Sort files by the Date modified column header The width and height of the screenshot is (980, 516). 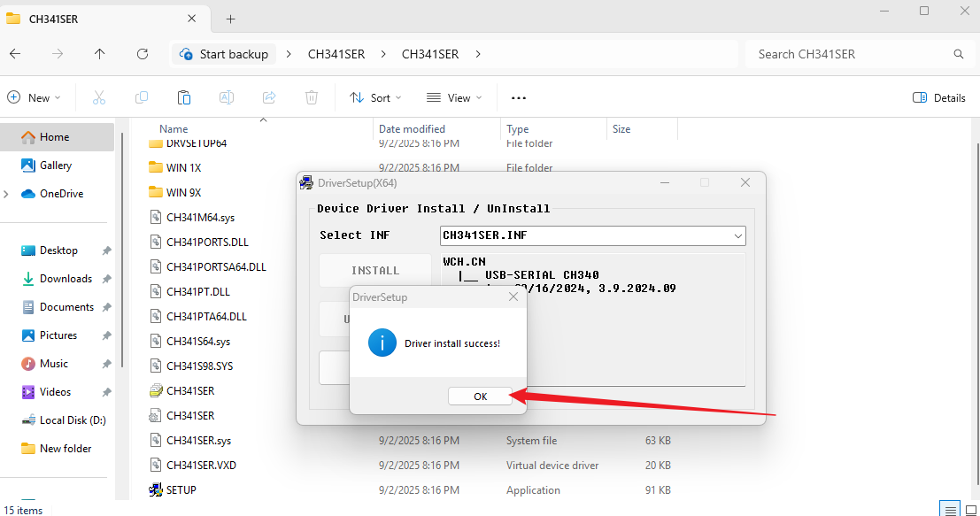pos(412,128)
